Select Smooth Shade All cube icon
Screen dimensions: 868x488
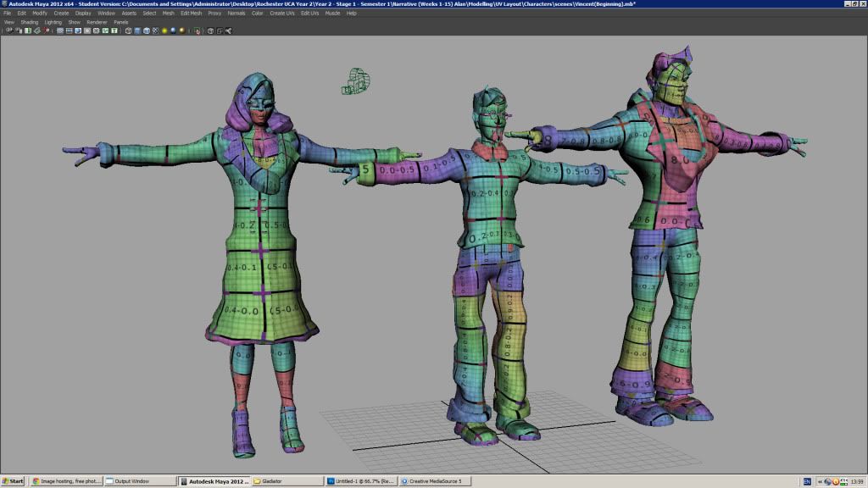137,30
